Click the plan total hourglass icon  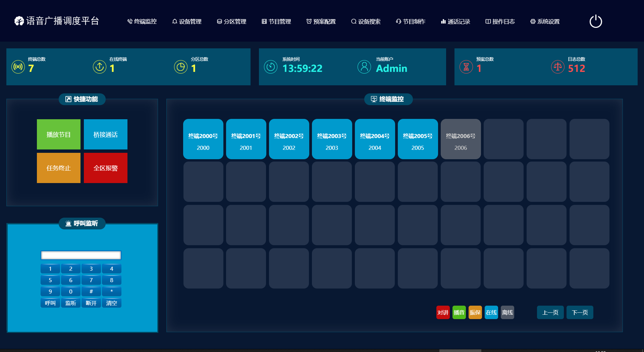tap(466, 67)
